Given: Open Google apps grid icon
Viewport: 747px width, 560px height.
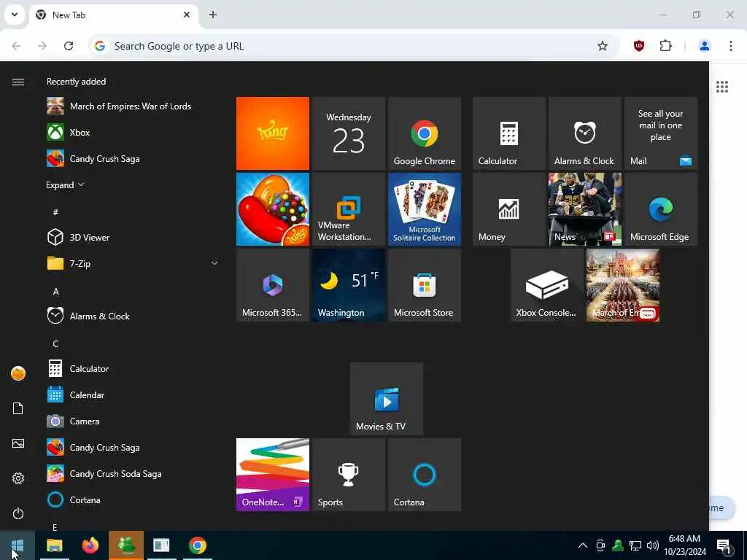Looking at the screenshot, I should 721,87.
